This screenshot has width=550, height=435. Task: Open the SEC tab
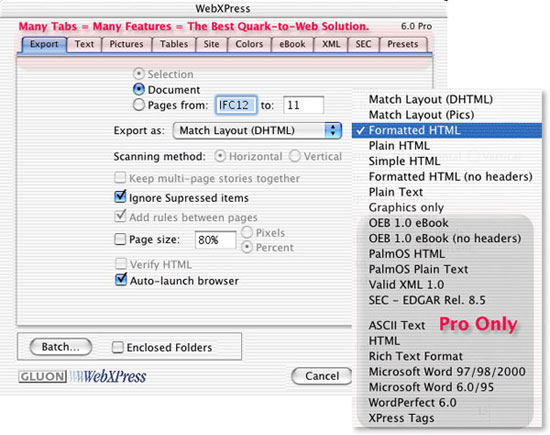363,45
